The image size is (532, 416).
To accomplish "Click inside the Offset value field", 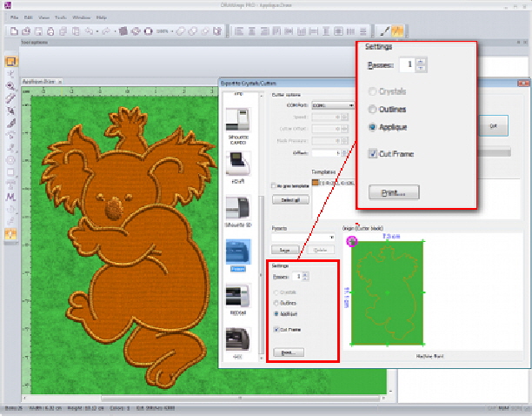I will [x=326, y=153].
